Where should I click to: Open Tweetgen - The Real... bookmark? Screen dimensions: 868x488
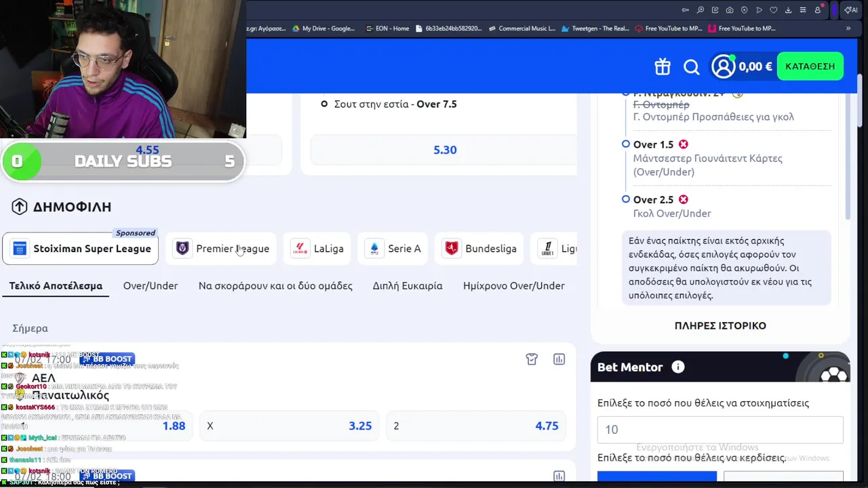pos(595,28)
